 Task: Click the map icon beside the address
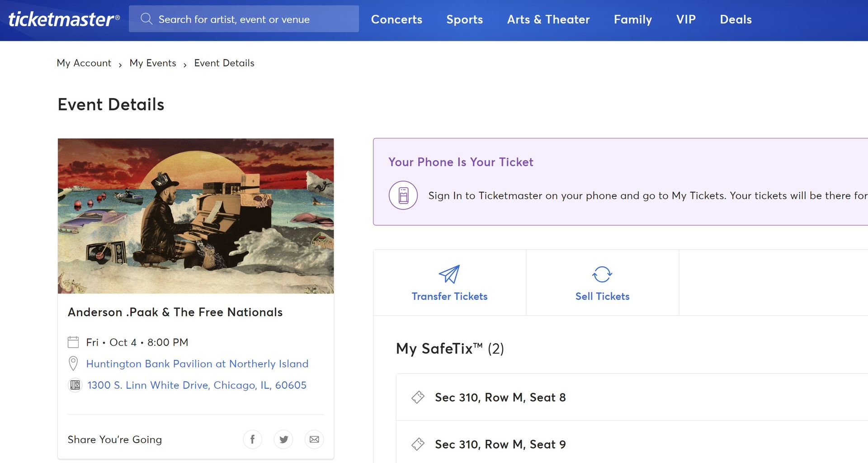tap(75, 385)
